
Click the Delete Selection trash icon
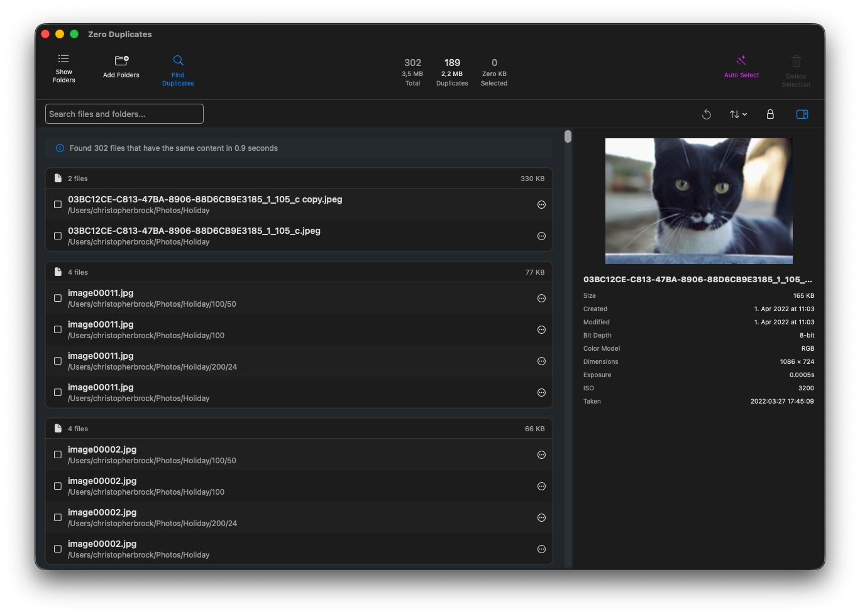pos(796,62)
